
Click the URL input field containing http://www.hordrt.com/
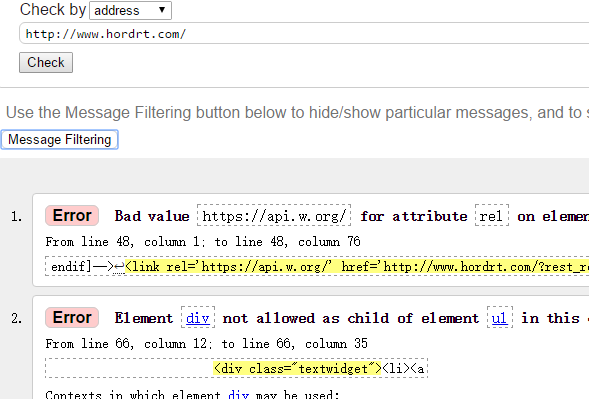click(304, 33)
